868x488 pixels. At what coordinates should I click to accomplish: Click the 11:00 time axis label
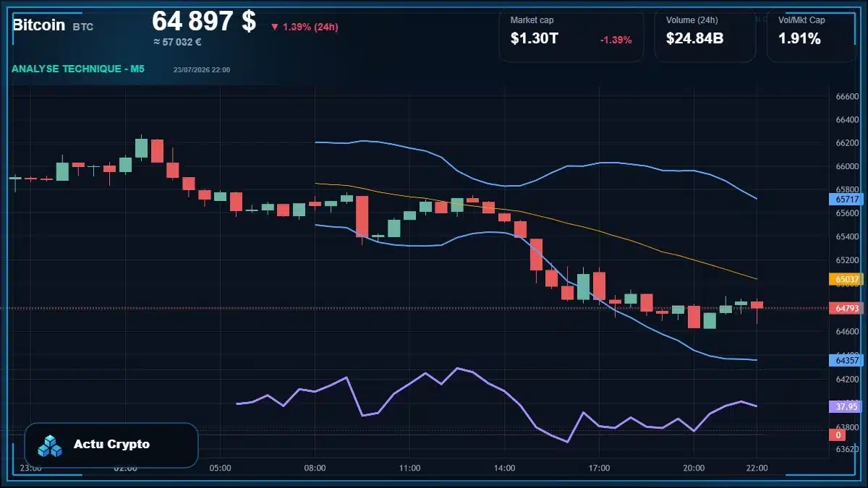pyautogui.click(x=409, y=468)
